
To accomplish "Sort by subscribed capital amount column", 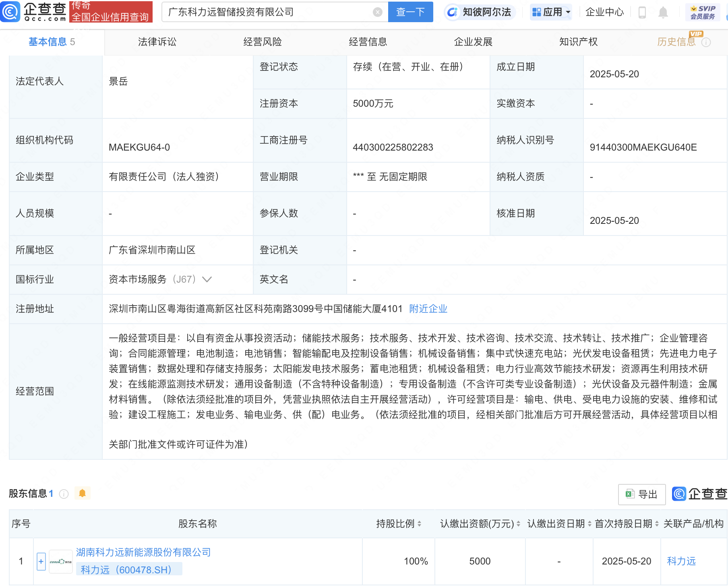I will click(518, 524).
